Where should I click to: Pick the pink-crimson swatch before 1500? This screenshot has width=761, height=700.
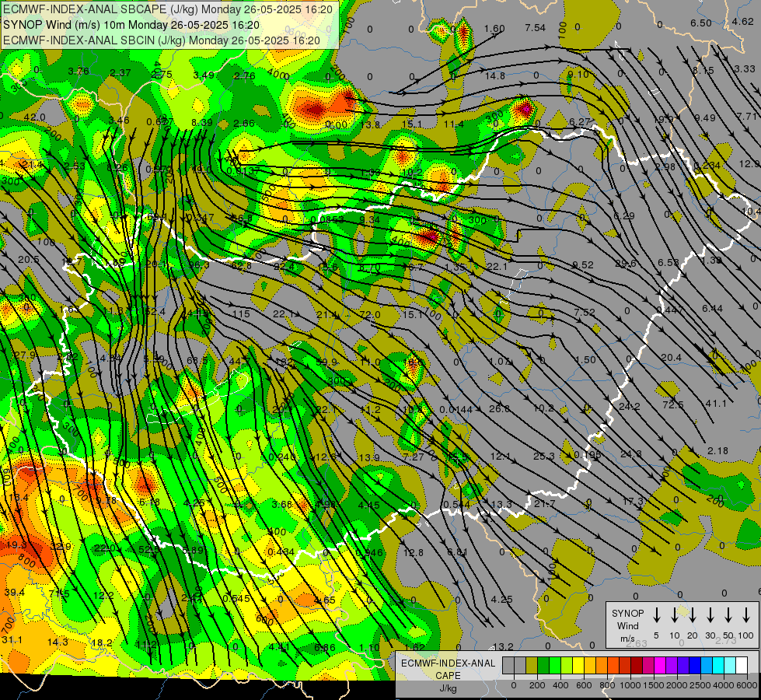tap(648, 665)
